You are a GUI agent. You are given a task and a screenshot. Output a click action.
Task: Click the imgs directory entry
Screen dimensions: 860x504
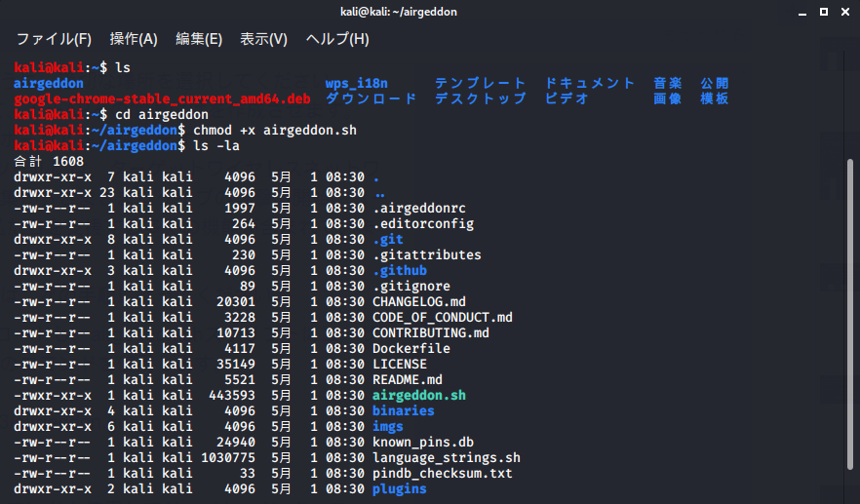388,427
